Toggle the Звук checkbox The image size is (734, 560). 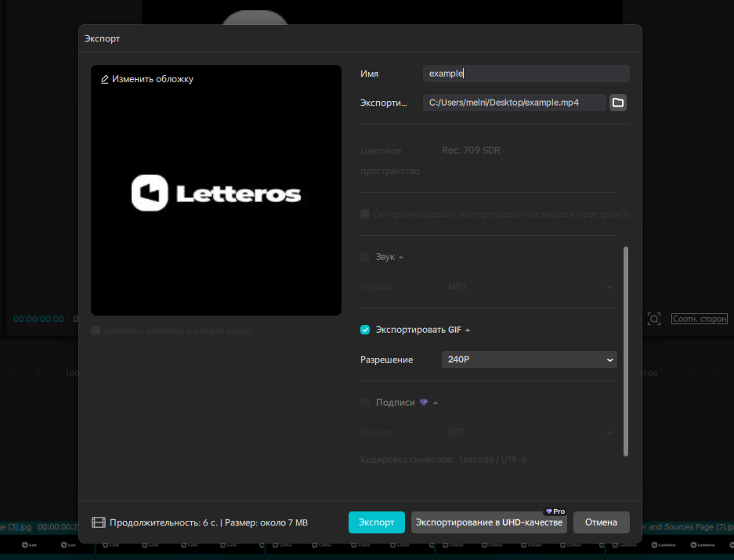pyautogui.click(x=365, y=257)
